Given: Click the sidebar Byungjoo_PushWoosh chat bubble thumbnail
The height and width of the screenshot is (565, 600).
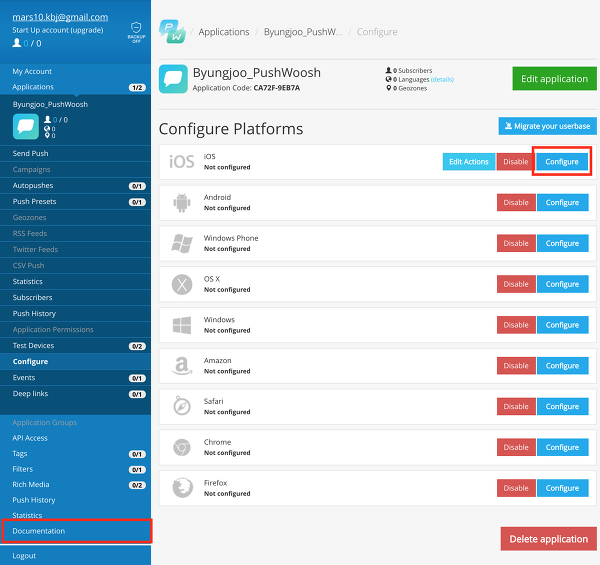Looking at the screenshot, I should click(26, 127).
